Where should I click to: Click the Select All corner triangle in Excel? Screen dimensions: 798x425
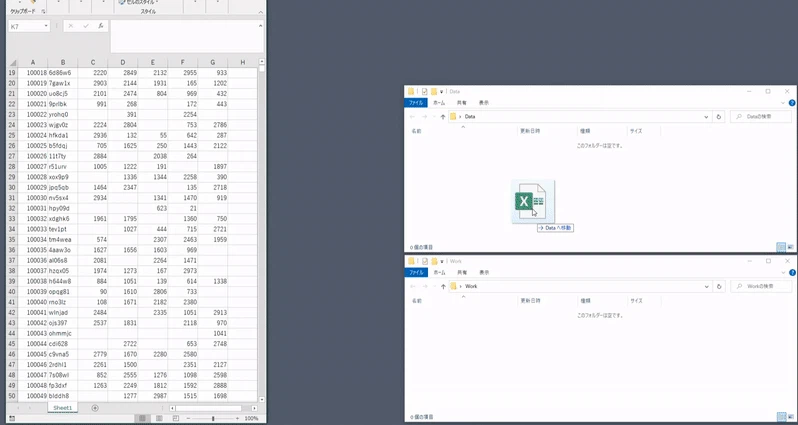coord(13,63)
